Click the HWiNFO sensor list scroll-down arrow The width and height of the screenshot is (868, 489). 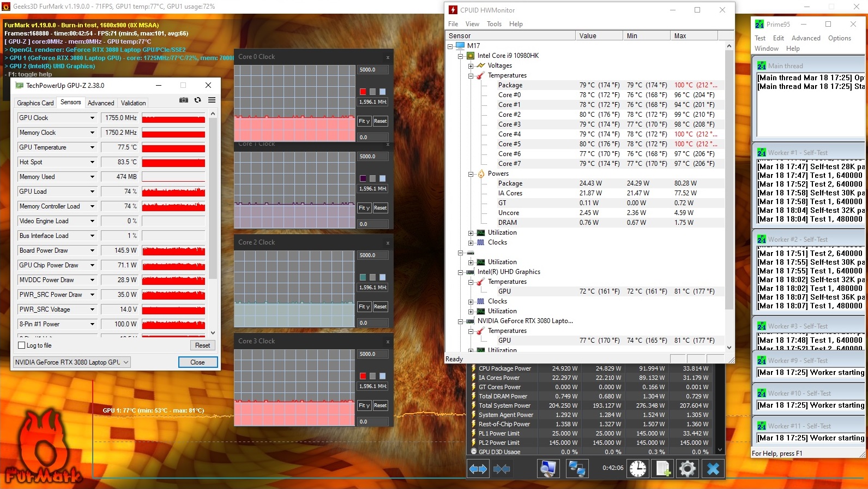tap(720, 450)
